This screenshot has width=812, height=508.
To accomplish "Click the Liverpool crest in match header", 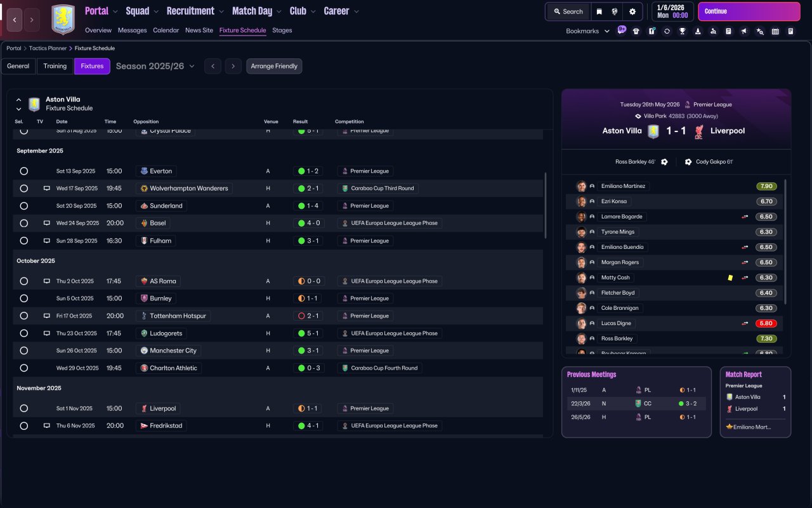I will tap(698, 131).
